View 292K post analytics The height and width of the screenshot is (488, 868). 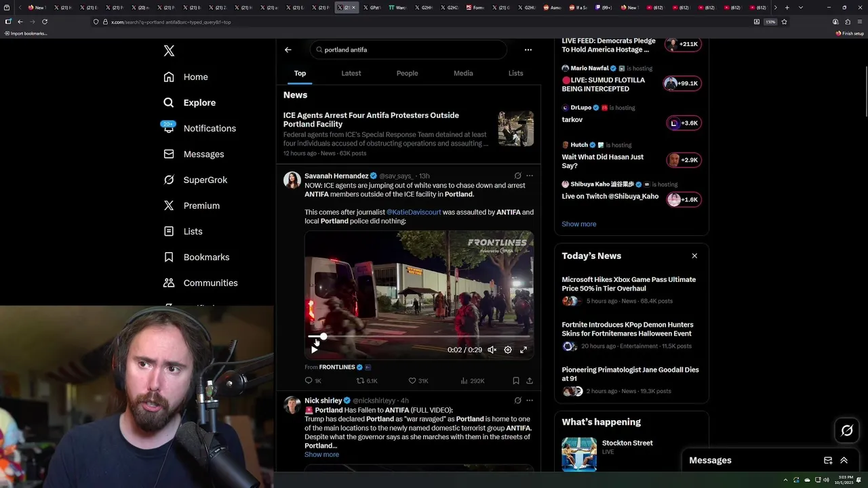472,381
